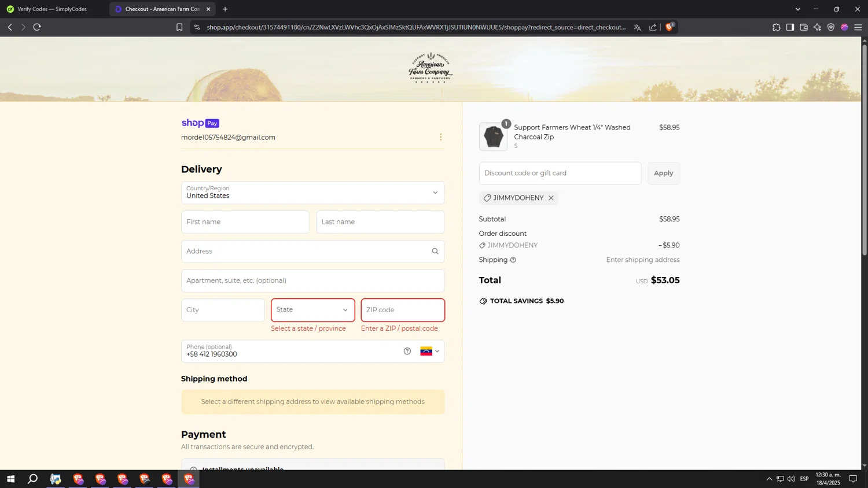Screen dimensions: 868x488
Task: Click the volume speaker tray icon
Action: click(x=791, y=479)
